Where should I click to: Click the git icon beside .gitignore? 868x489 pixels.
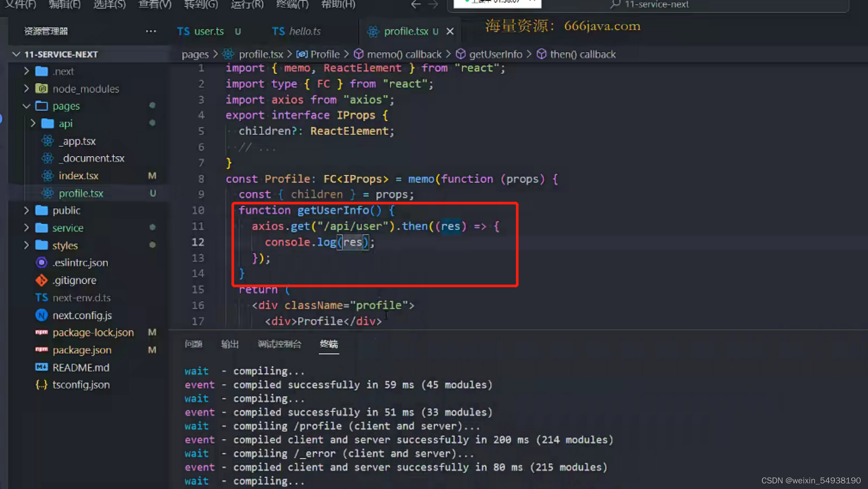42,280
